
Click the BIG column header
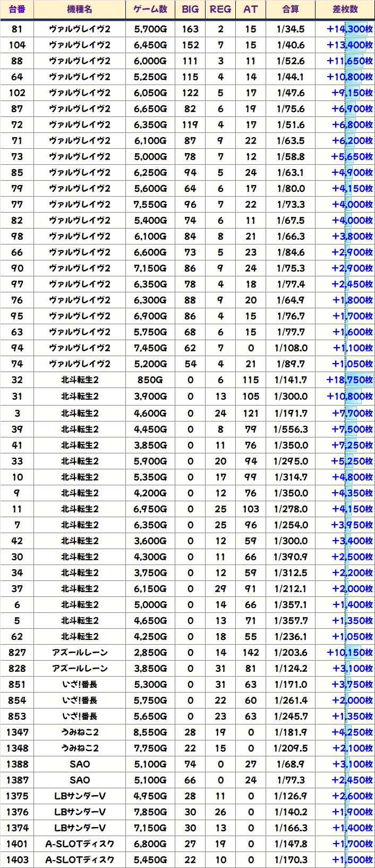click(190, 10)
